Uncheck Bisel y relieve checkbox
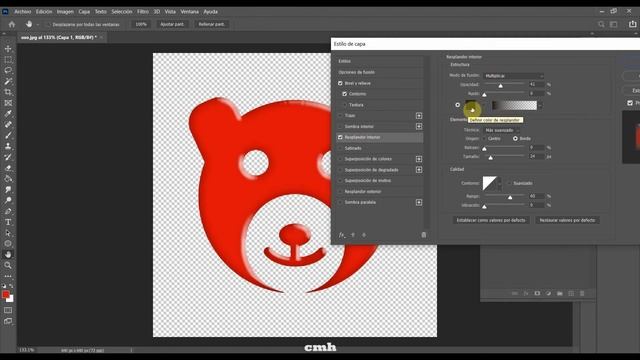 tap(340, 83)
